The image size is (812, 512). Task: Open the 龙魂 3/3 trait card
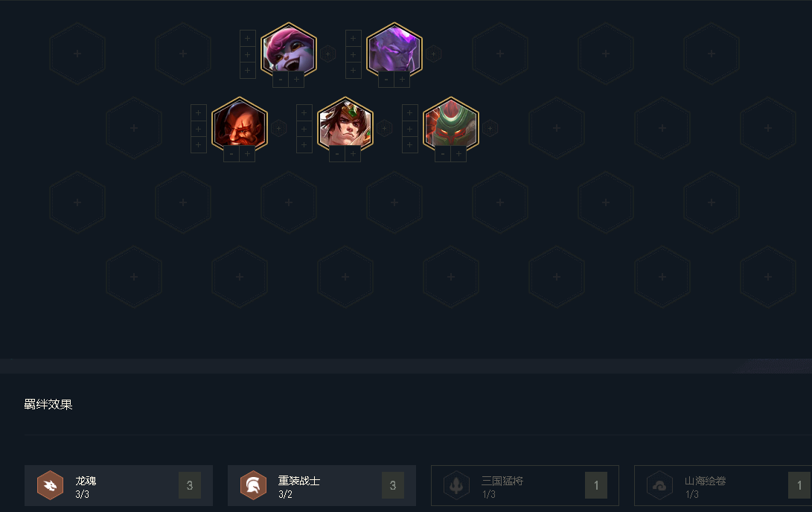pyautogui.click(x=118, y=485)
